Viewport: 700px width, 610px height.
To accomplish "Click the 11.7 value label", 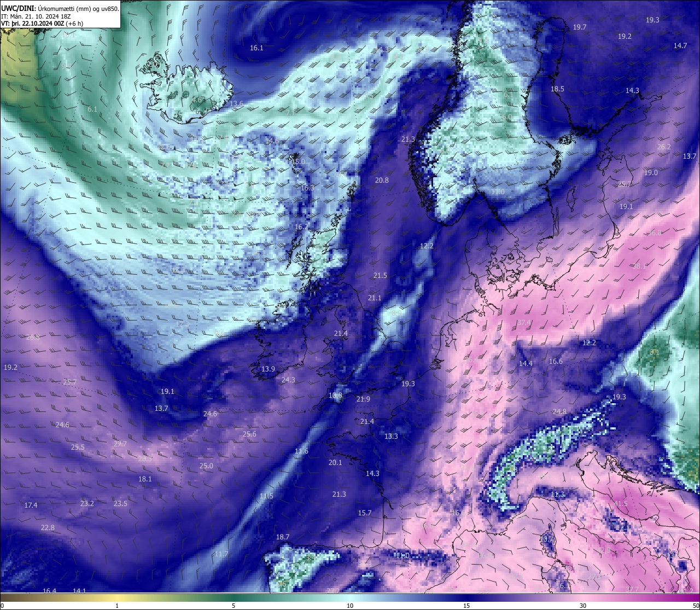I will tap(221, 554).
